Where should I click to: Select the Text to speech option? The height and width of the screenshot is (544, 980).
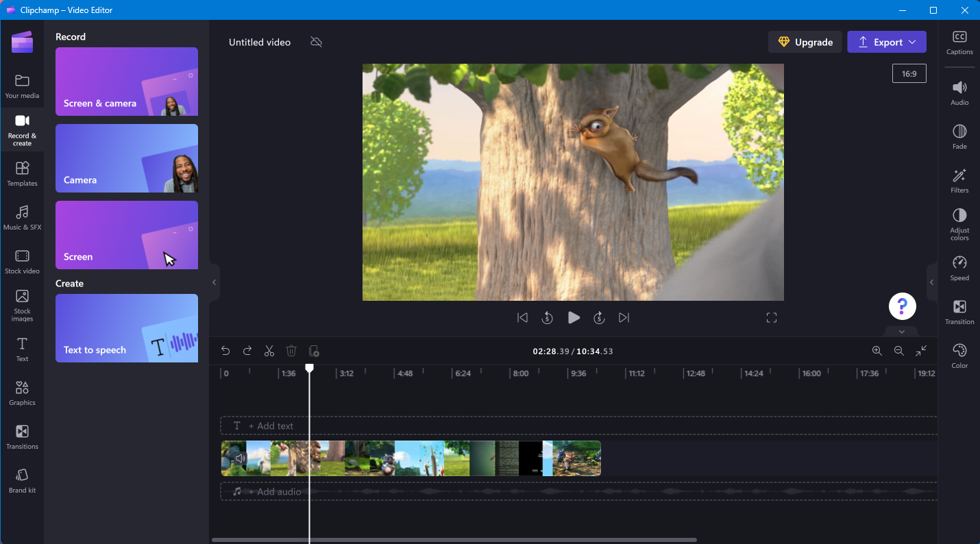127,328
